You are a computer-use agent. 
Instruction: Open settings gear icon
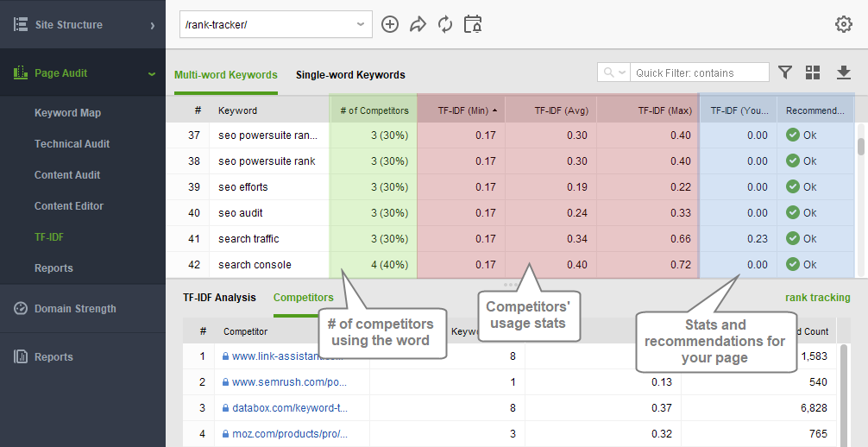(x=843, y=24)
